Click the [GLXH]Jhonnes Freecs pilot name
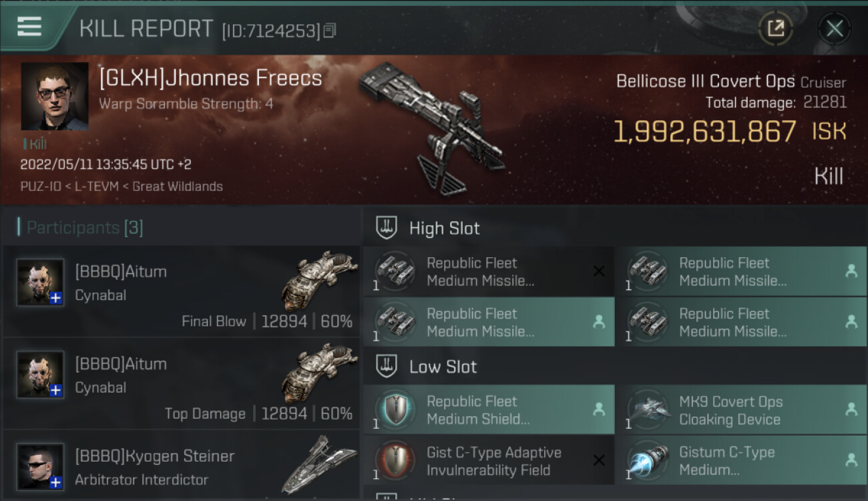This screenshot has height=501, width=868. pos(210,78)
